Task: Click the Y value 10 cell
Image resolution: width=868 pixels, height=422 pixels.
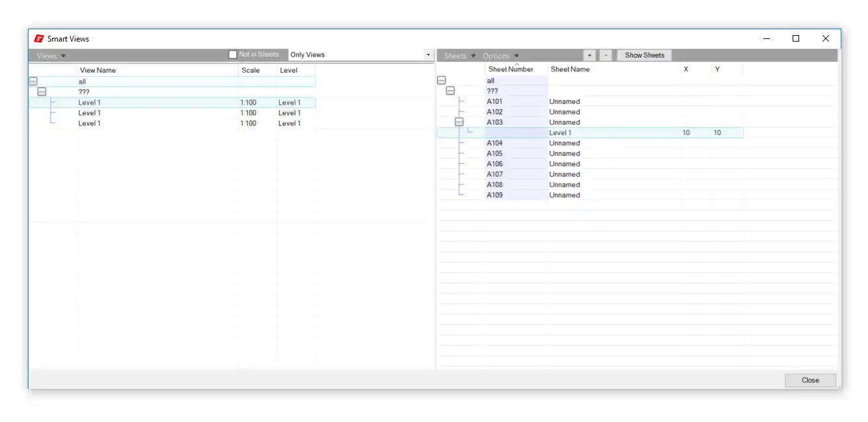Action: coord(717,133)
